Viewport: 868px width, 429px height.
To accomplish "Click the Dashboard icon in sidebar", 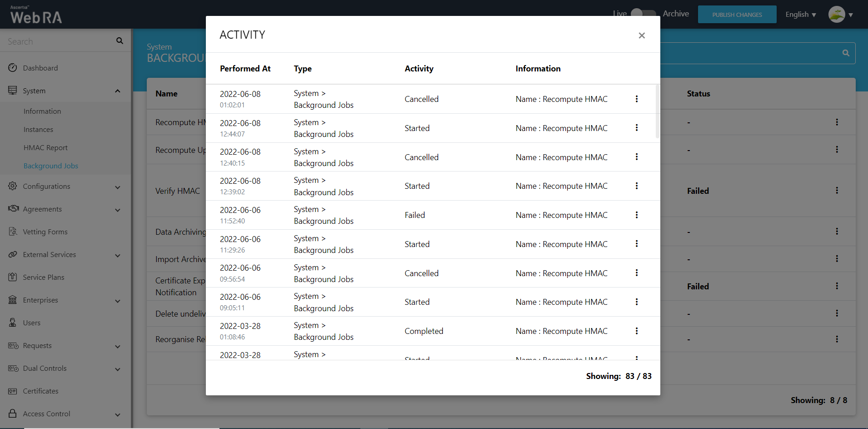I will pos(13,68).
